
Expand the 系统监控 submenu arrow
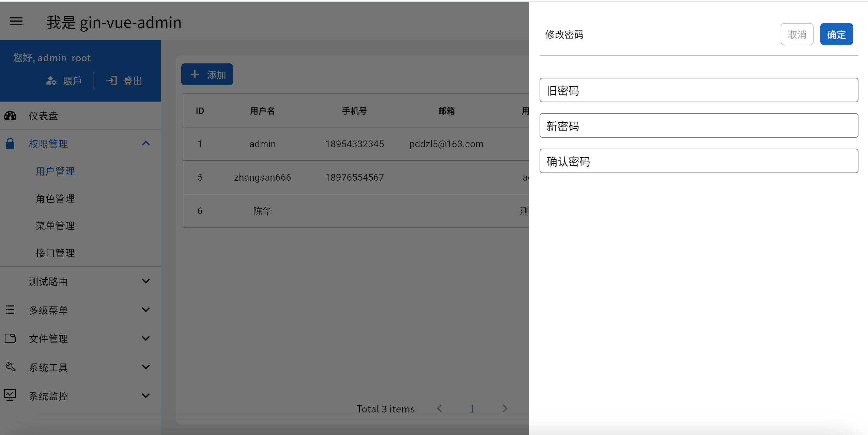pos(146,395)
